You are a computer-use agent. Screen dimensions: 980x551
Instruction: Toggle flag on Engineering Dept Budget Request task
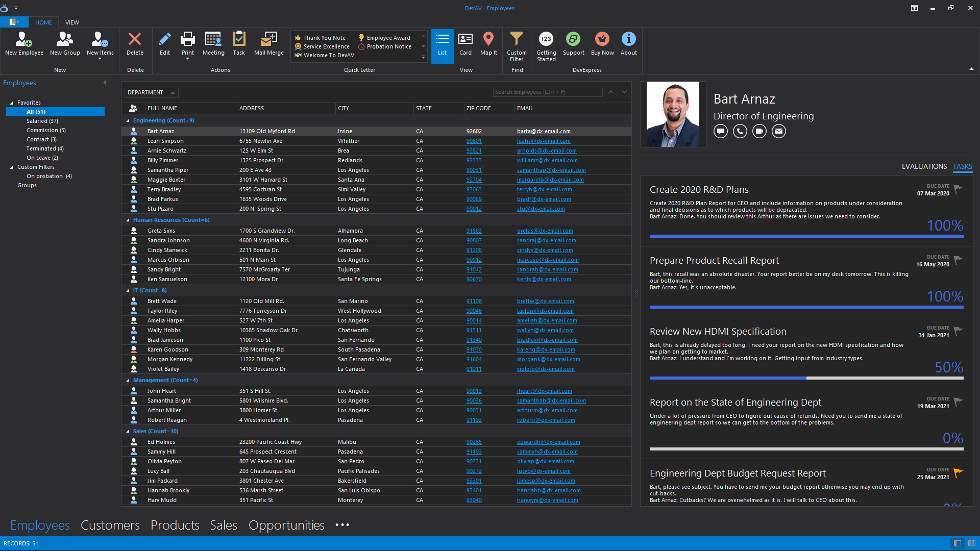pos(958,473)
